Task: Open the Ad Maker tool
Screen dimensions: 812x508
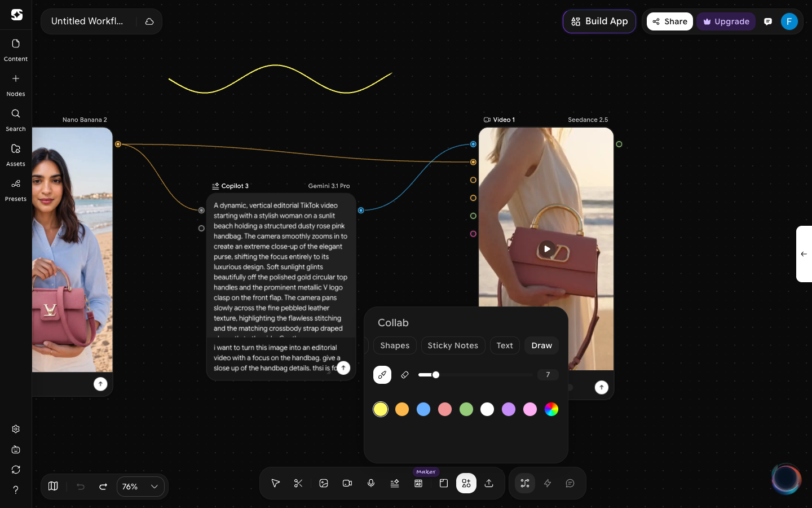Action: click(x=418, y=483)
